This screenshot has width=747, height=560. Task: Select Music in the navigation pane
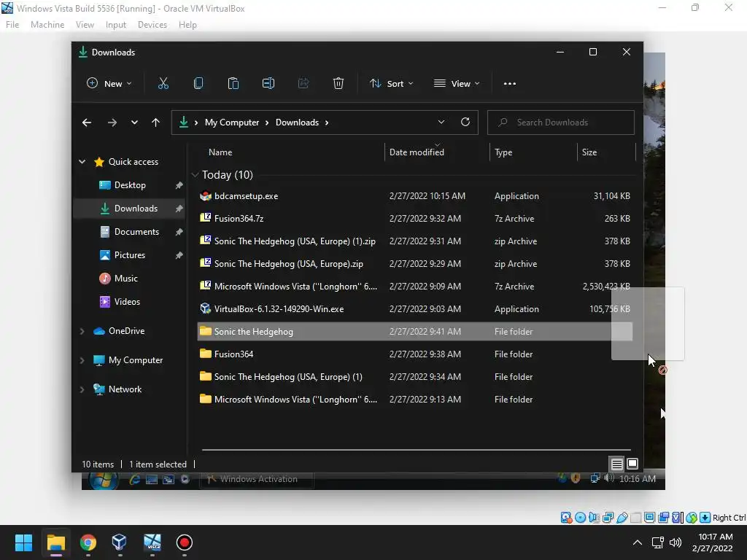[x=125, y=279]
